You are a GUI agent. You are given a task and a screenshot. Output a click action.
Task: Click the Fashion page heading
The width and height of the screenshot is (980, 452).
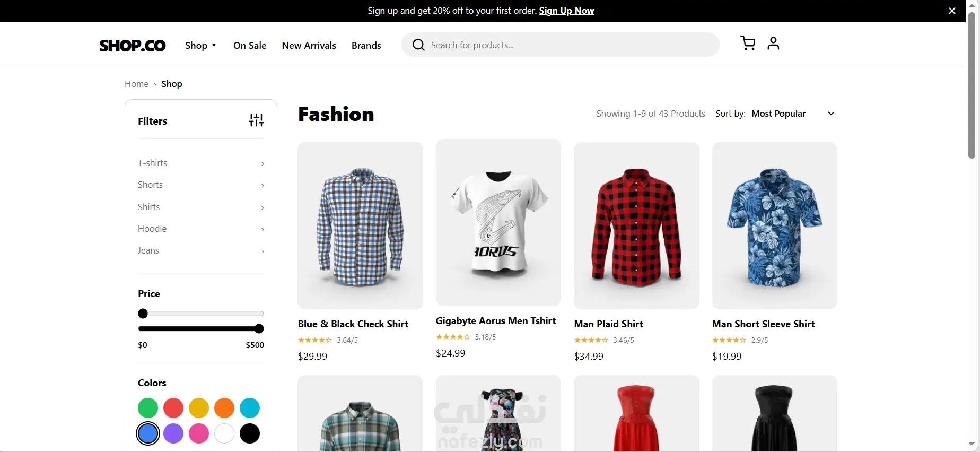336,114
